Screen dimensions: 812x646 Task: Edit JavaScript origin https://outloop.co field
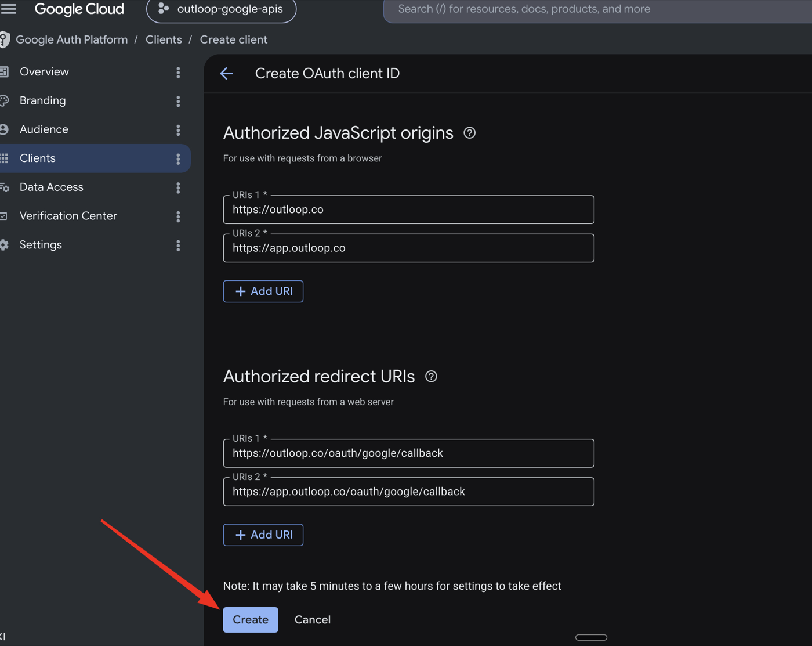click(x=408, y=210)
